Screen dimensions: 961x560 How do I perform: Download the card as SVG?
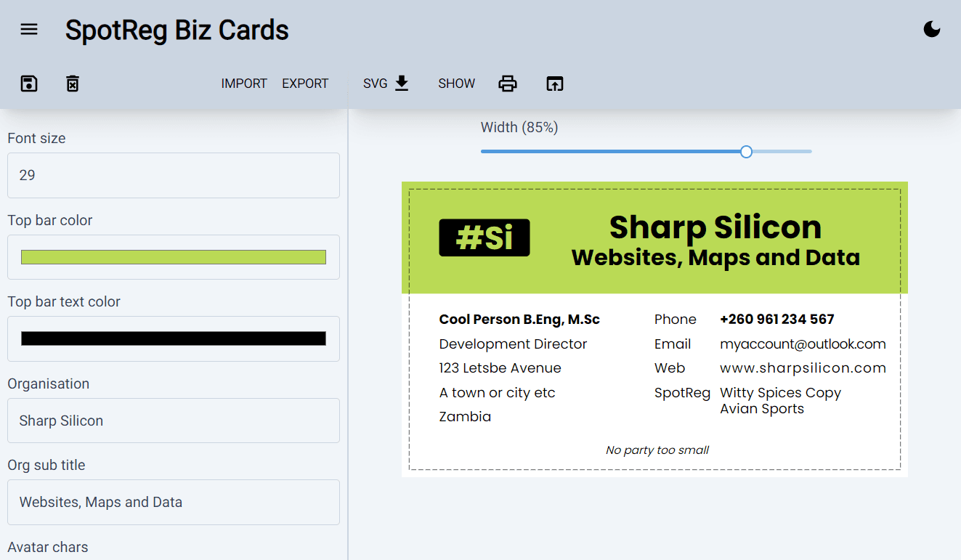[386, 84]
